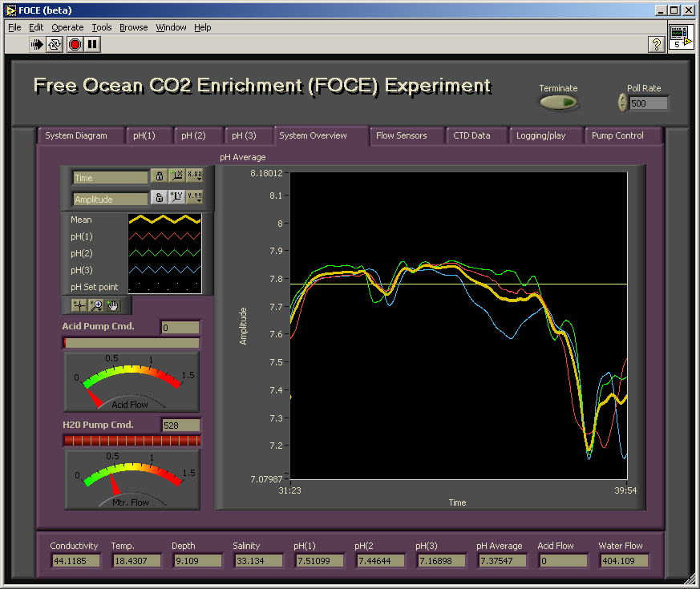
Task: Click the Amplitude axis name field
Action: click(111, 199)
